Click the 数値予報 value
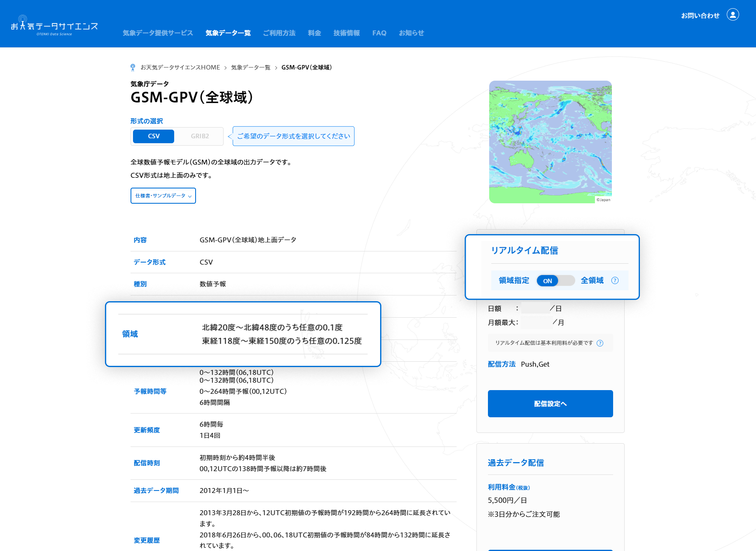Viewport: 756px width, 551px height. (x=212, y=284)
